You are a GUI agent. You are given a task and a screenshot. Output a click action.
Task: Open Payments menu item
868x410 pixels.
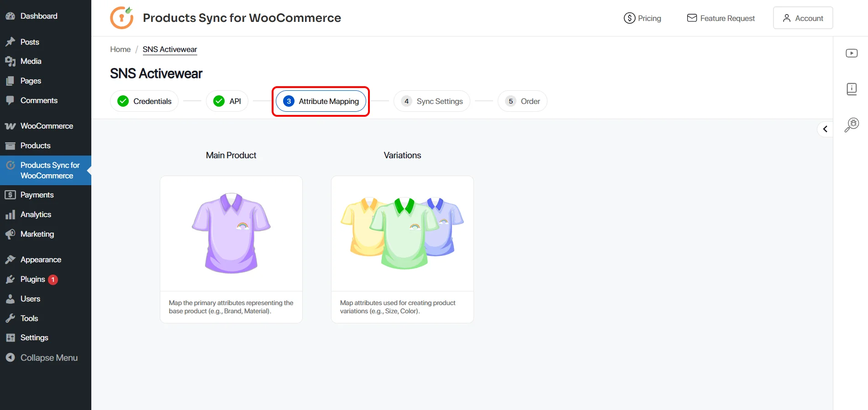pos(46,195)
